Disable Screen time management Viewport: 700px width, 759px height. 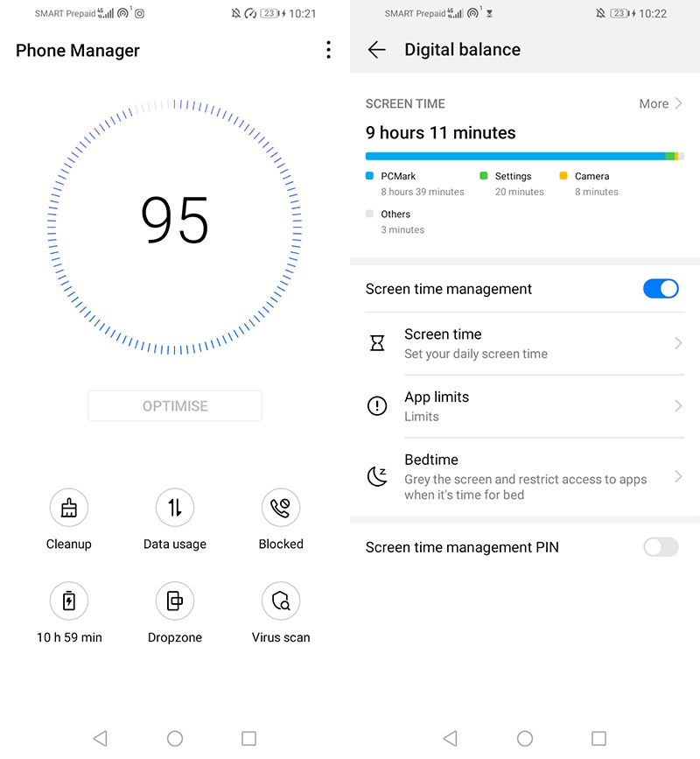coord(661,289)
